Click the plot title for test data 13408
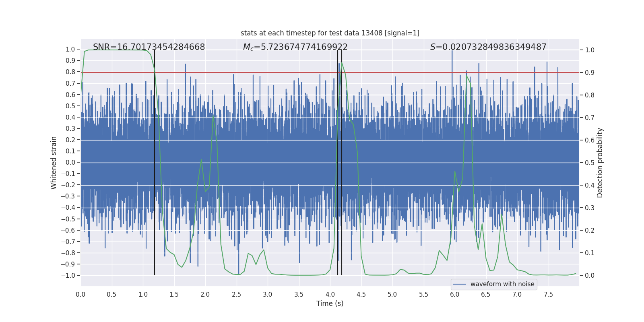The height and width of the screenshot is (322, 644). [330, 33]
